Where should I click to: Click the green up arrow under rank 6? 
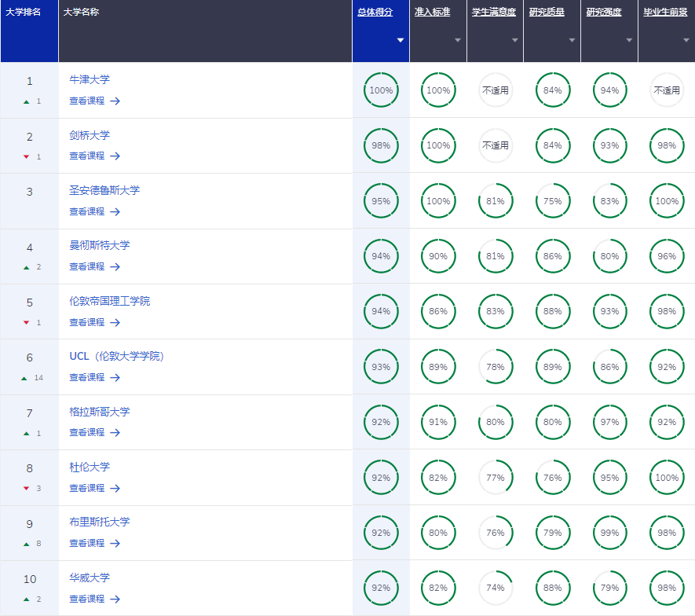[24, 379]
